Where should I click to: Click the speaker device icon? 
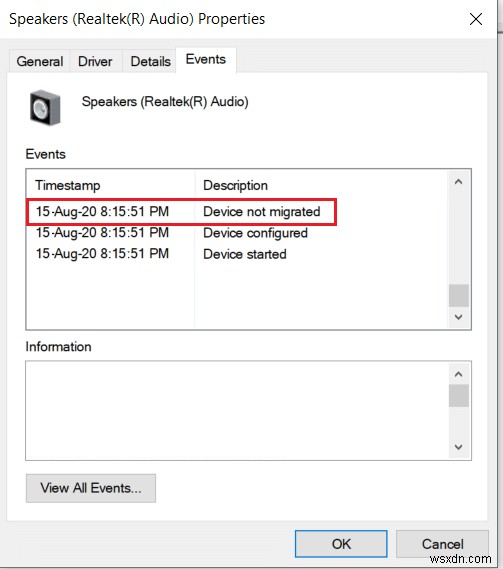pos(45,107)
